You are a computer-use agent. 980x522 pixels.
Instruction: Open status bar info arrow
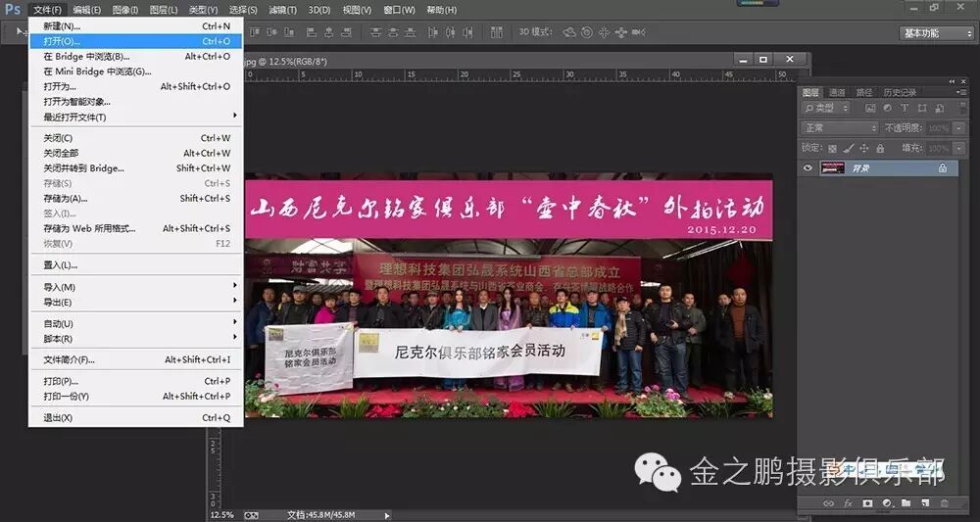pos(387,515)
